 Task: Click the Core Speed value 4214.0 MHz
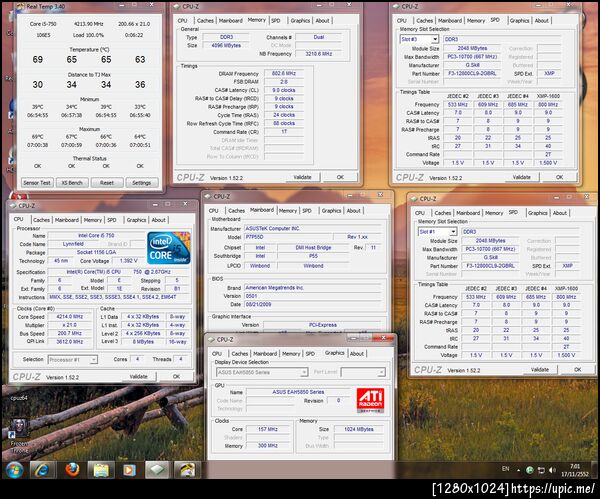coord(70,317)
